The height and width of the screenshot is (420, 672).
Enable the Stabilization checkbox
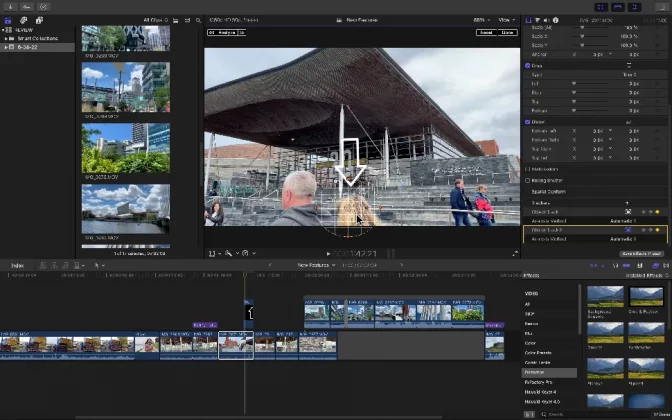click(x=528, y=169)
